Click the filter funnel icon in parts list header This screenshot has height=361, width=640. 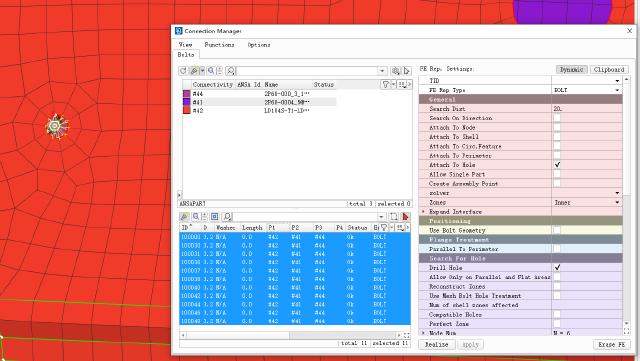coord(385,85)
